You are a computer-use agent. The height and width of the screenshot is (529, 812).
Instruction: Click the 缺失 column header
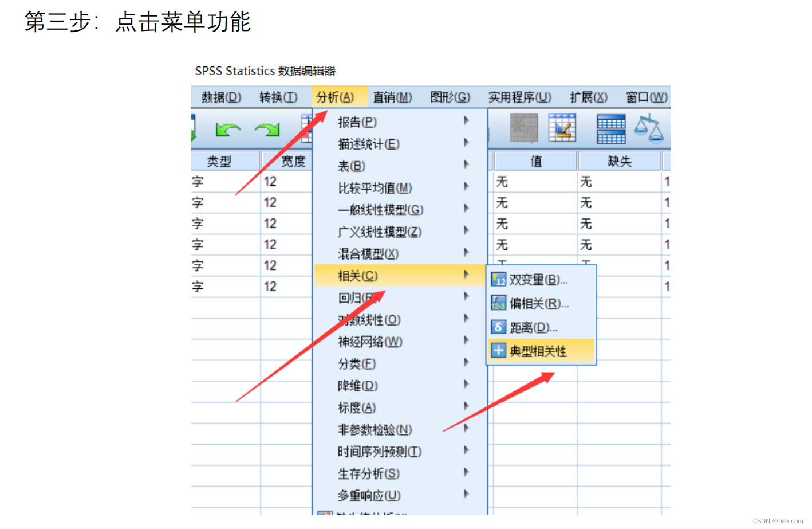[x=619, y=161]
